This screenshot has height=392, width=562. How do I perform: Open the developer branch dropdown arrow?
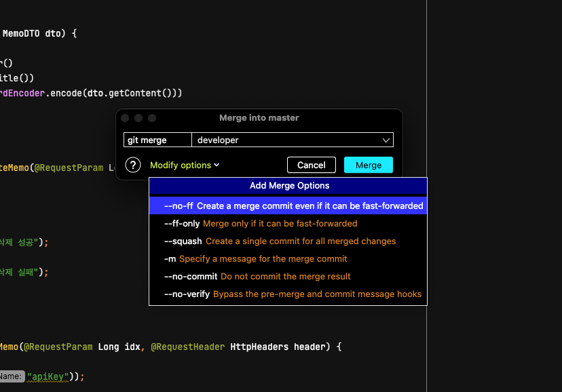386,140
